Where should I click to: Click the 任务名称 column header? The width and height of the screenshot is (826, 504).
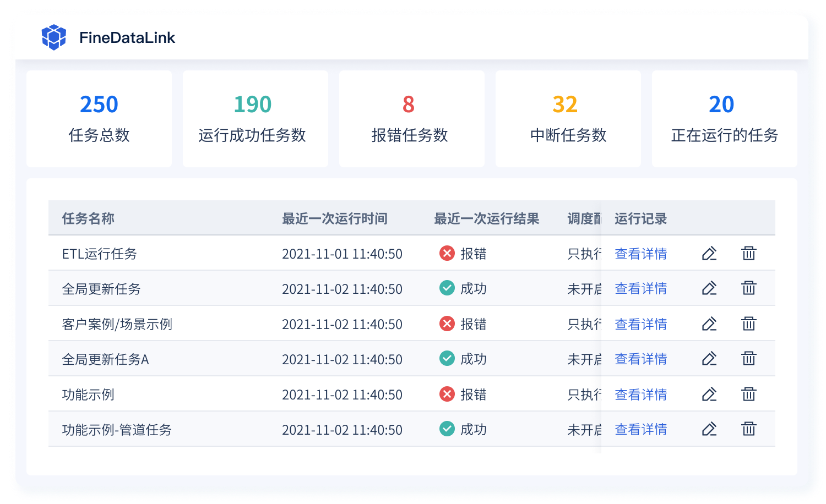(88, 218)
